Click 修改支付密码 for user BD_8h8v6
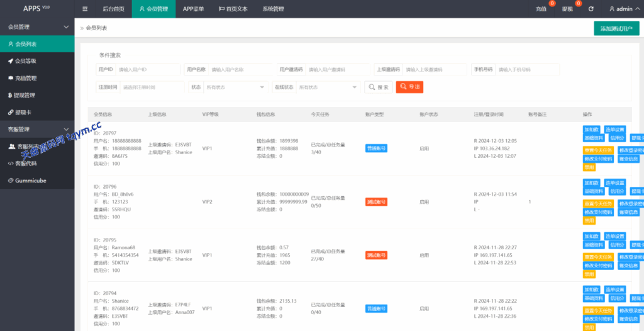 pos(599,212)
